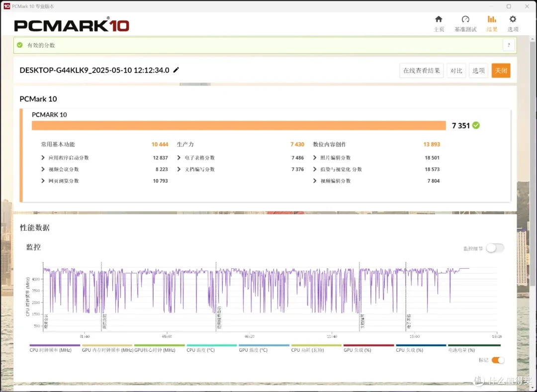Image resolution: width=537 pixels, height=392 pixels.
Task: Click the 应用程序启动 marker line in chart
Action: [216, 296]
